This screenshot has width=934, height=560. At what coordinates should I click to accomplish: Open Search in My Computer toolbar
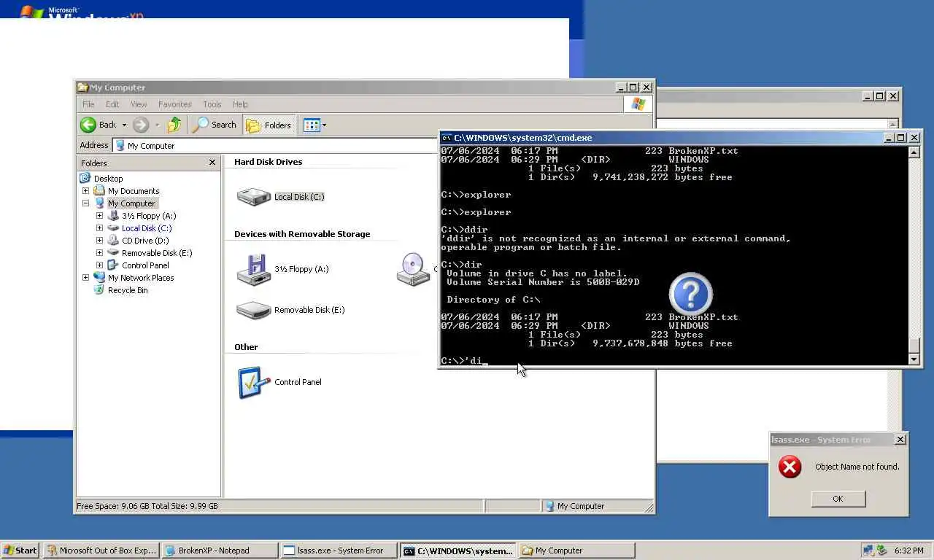[x=215, y=125]
